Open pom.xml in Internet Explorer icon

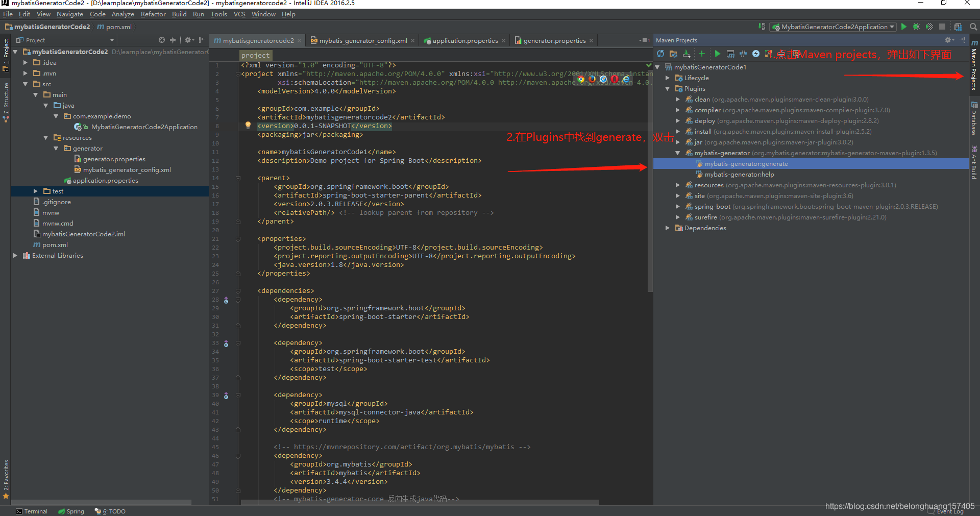626,79
